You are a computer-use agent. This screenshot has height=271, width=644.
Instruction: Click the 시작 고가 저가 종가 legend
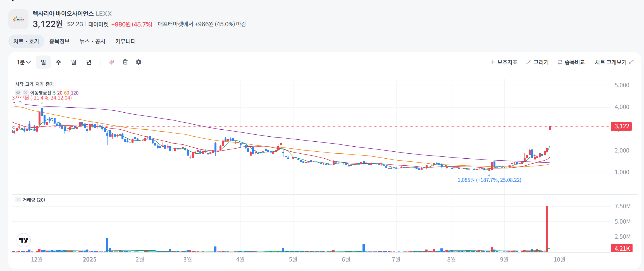pos(35,84)
